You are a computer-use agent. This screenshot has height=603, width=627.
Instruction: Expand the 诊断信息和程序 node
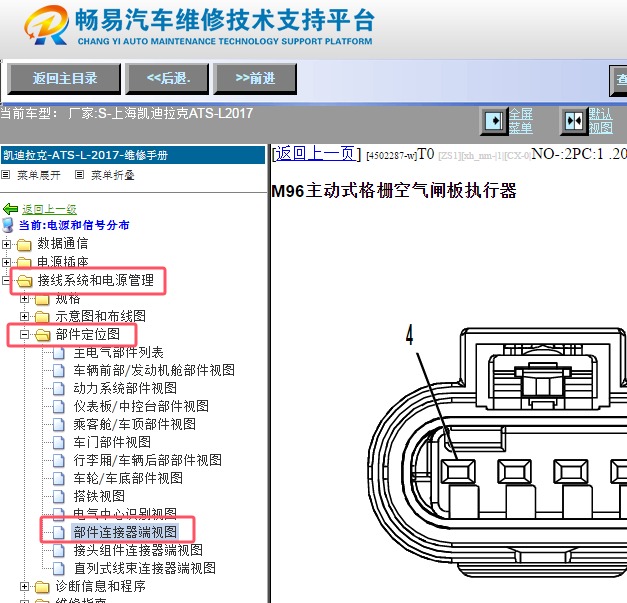[24, 587]
